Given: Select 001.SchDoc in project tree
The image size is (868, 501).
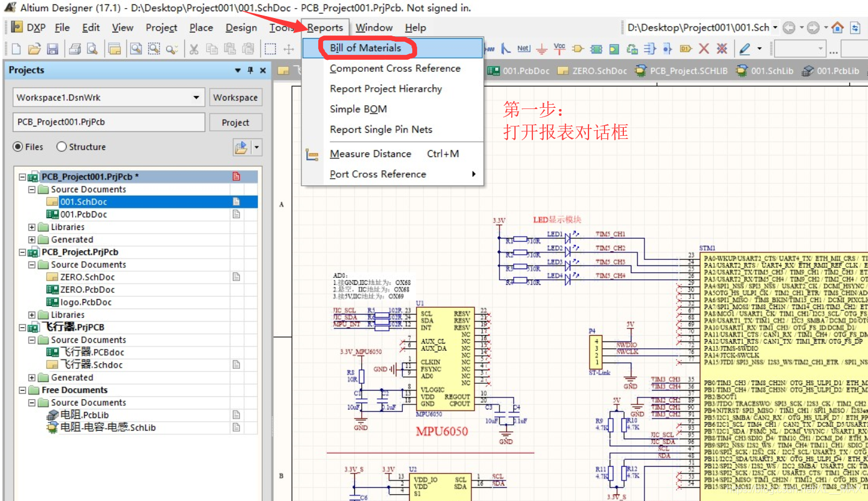Looking at the screenshot, I should coord(83,202).
